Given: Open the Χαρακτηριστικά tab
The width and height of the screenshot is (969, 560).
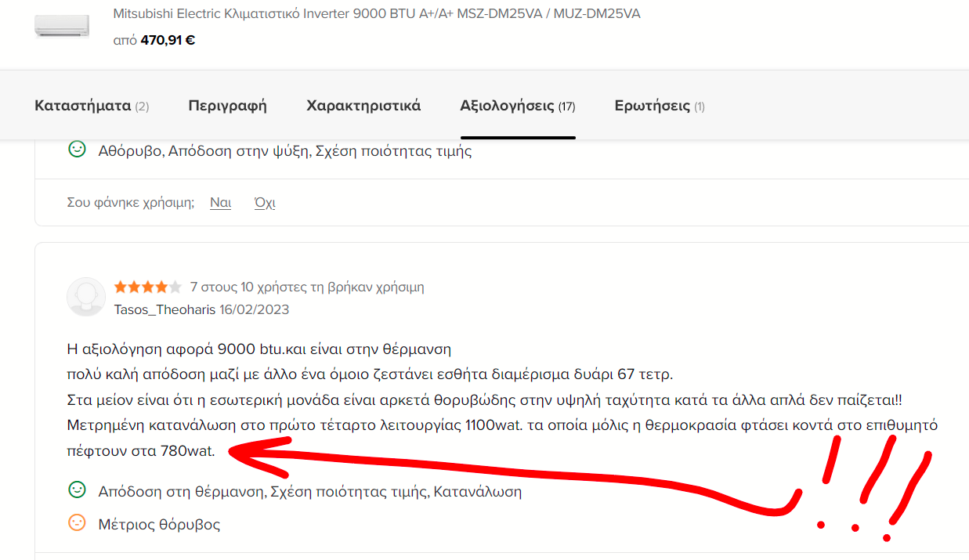Looking at the screenshot, I should click(x=363, y=106).
